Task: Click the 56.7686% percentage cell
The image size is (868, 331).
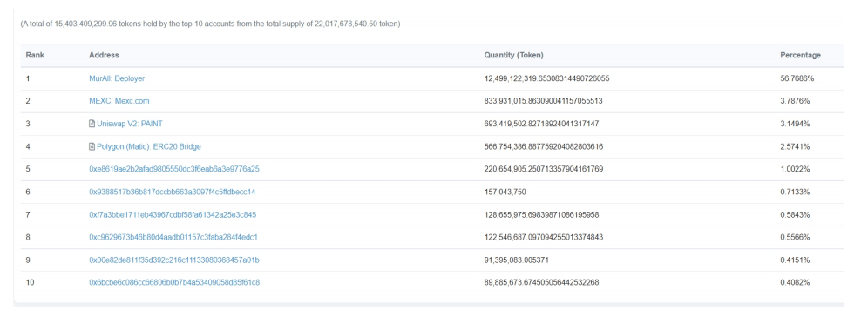Action: [797, 78]
